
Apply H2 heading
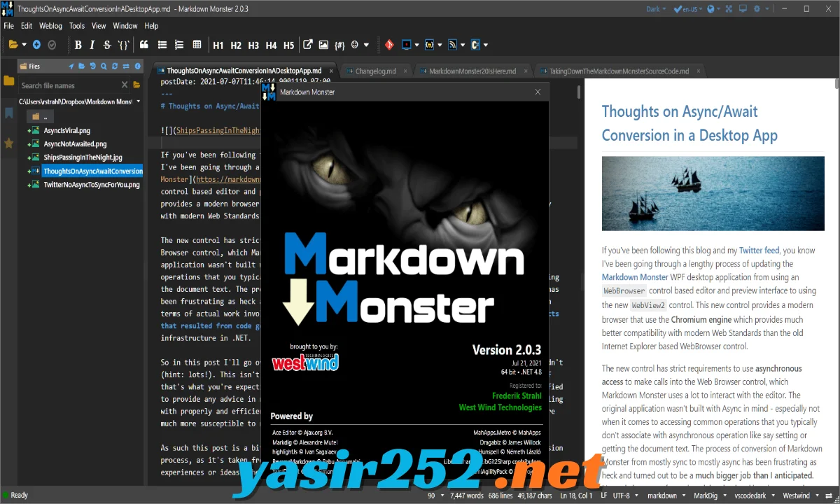pos(236,45)
